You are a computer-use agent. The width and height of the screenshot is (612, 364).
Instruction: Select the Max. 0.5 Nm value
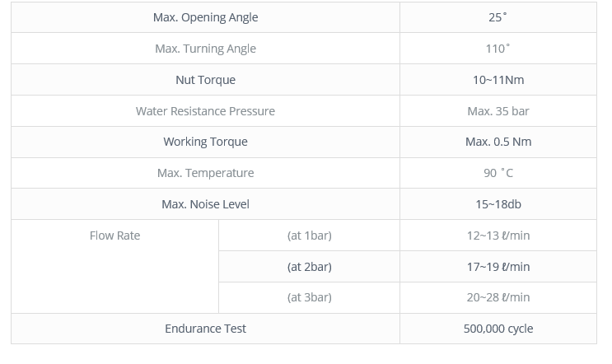click(x=498, y=142)
